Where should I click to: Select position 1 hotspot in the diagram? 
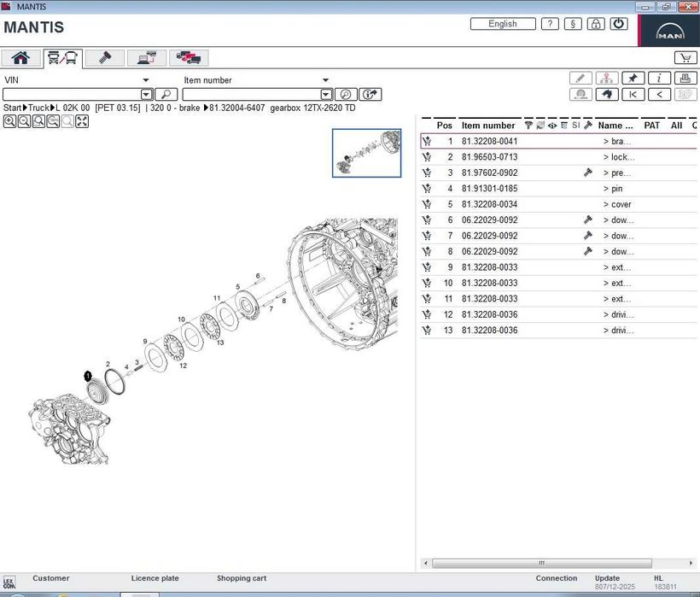coord(88,376)
